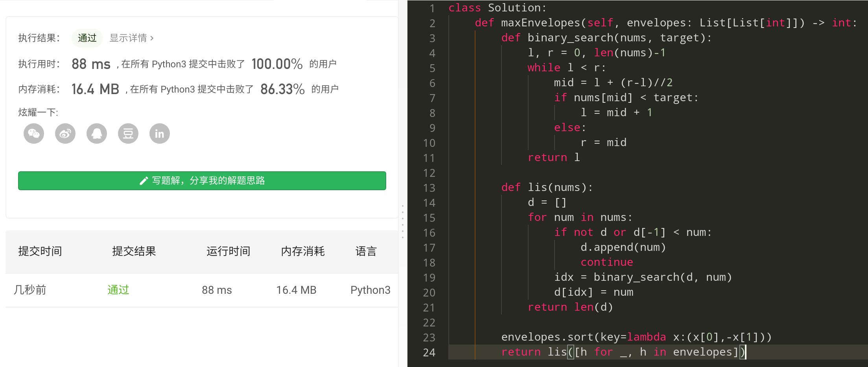Click the 'return len(d)' code line

coord(570,307)
